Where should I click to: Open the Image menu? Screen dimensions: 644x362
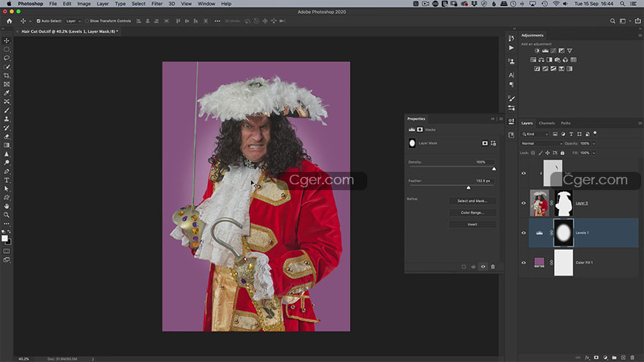83,4
